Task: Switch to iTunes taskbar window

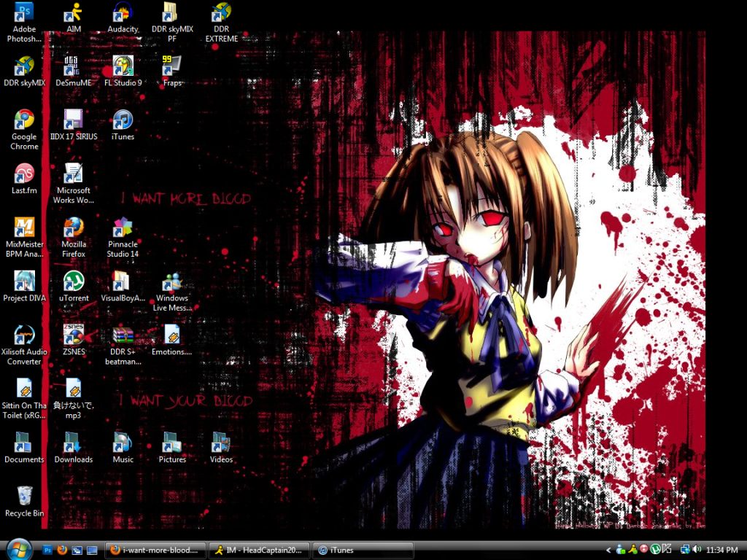Action: (x=363, y=551)
